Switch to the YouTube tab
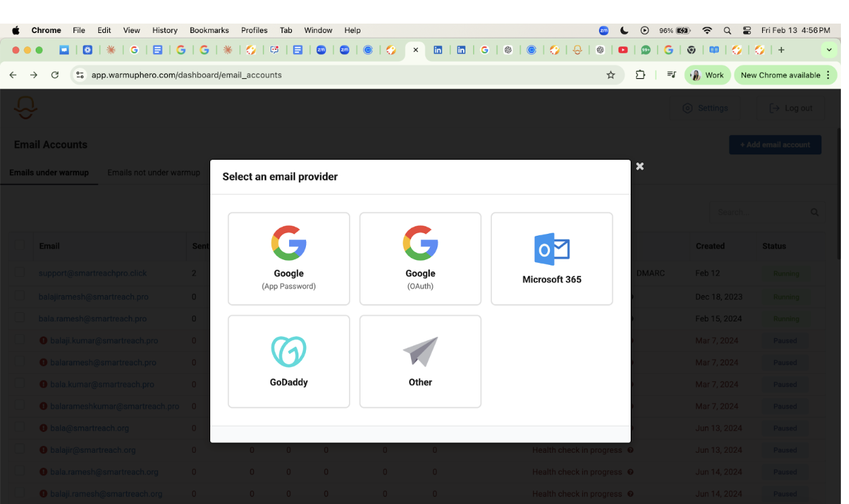This screenshot has width=849, height=504. tap(623, 50)
